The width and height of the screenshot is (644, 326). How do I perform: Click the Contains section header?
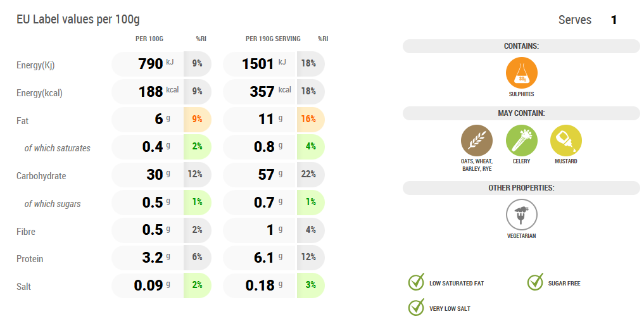coord(521,46)
